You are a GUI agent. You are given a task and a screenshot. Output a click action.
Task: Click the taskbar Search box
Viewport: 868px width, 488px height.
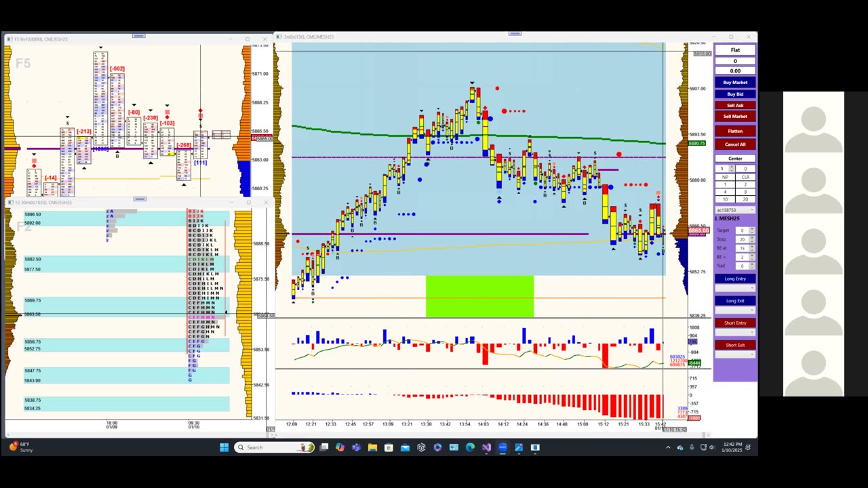pyautogui.click(x=275, y=447)
